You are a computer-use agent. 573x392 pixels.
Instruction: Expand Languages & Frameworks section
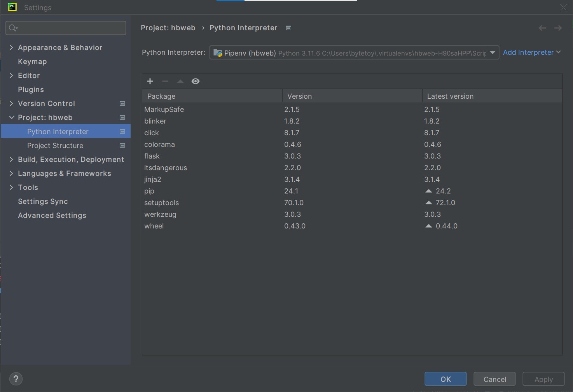coord(11,173)
